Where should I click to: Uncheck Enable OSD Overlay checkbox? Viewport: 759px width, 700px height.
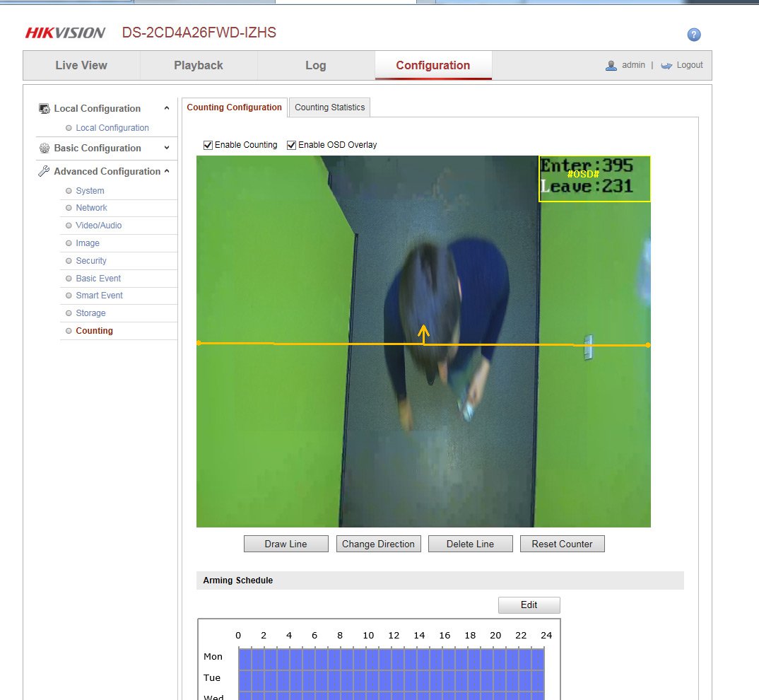pos(291,145)
